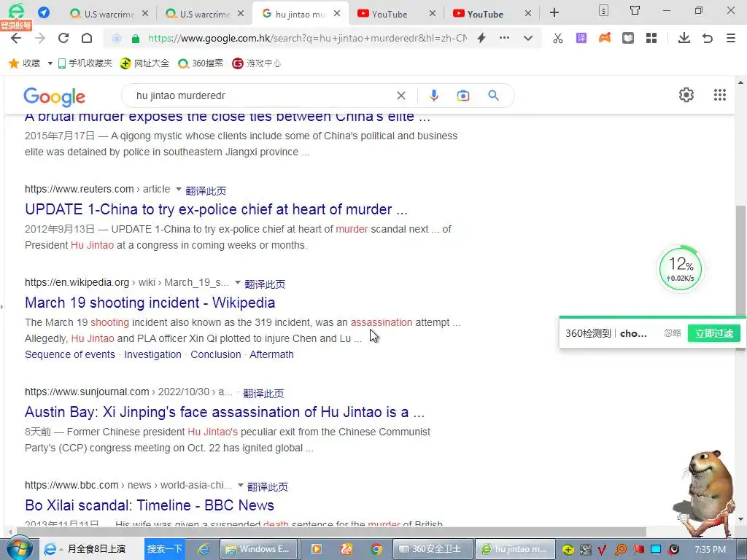Click the green padlock security icon
The image size is (747, 560).
[135, 39]
